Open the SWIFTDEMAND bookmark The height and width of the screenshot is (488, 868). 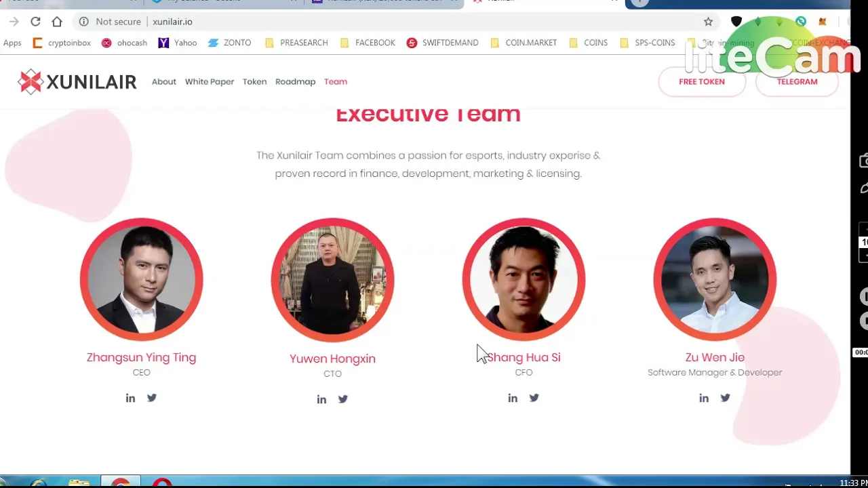coord(443,43)
